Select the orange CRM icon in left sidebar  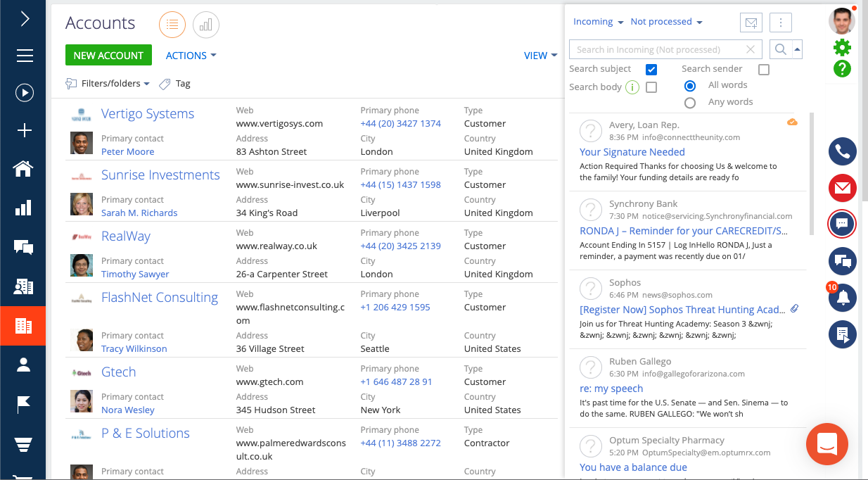click(23, 325)
